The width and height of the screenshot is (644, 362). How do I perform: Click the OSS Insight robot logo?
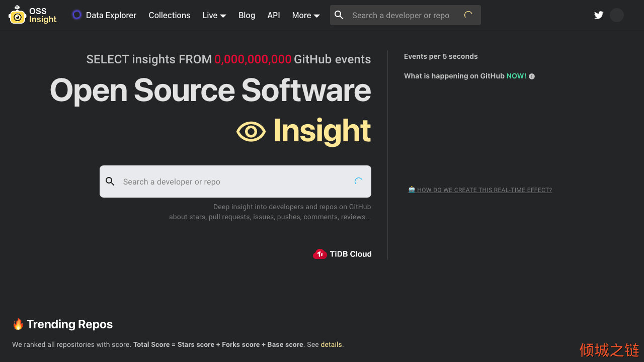coord(17,15)
